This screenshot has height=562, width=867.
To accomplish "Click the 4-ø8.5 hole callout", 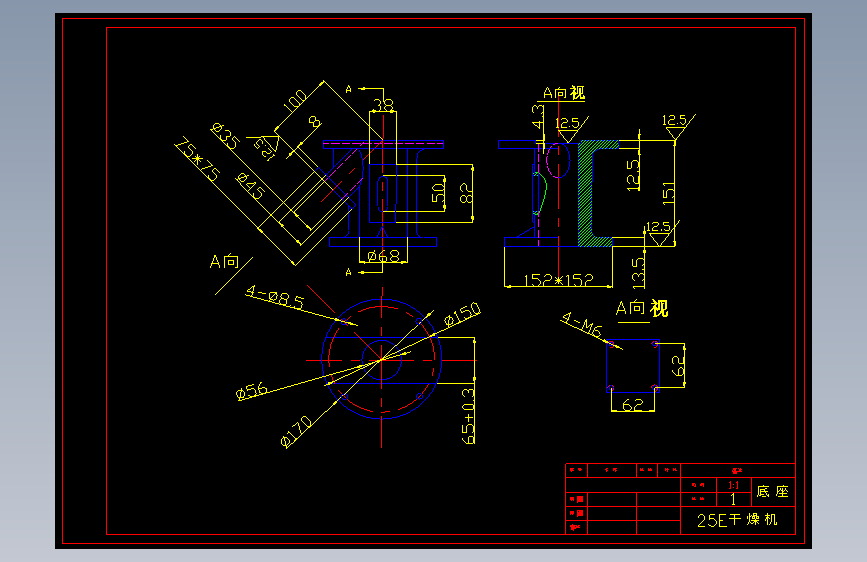I will (275, 297).
